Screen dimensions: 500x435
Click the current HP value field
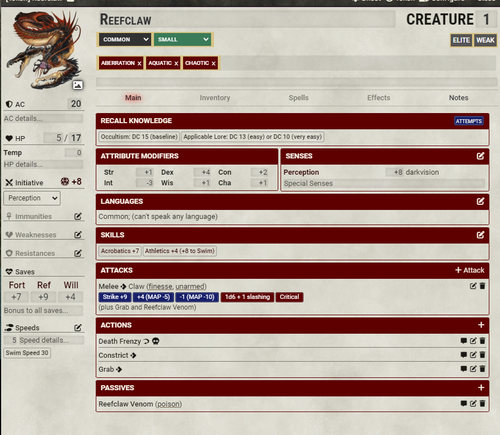point(53,138)
